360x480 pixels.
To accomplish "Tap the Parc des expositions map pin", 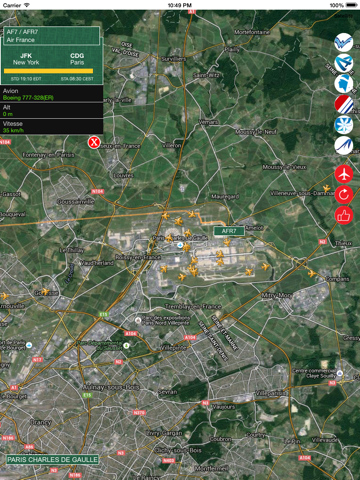I will tap(138, 320).
